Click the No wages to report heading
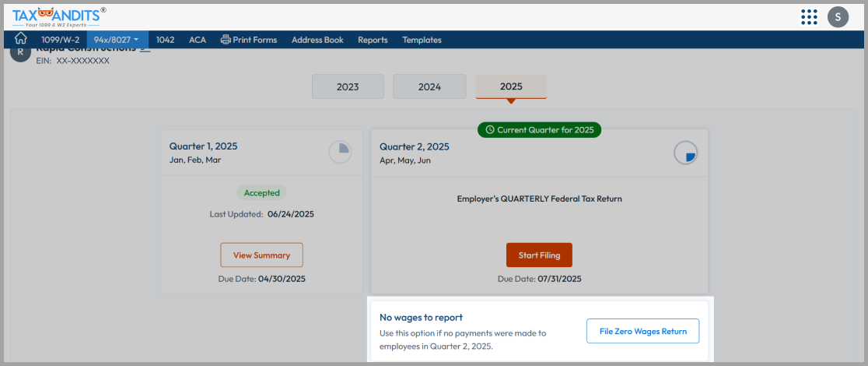The width and height of the screenshot is (868, 366). (421, 317)
